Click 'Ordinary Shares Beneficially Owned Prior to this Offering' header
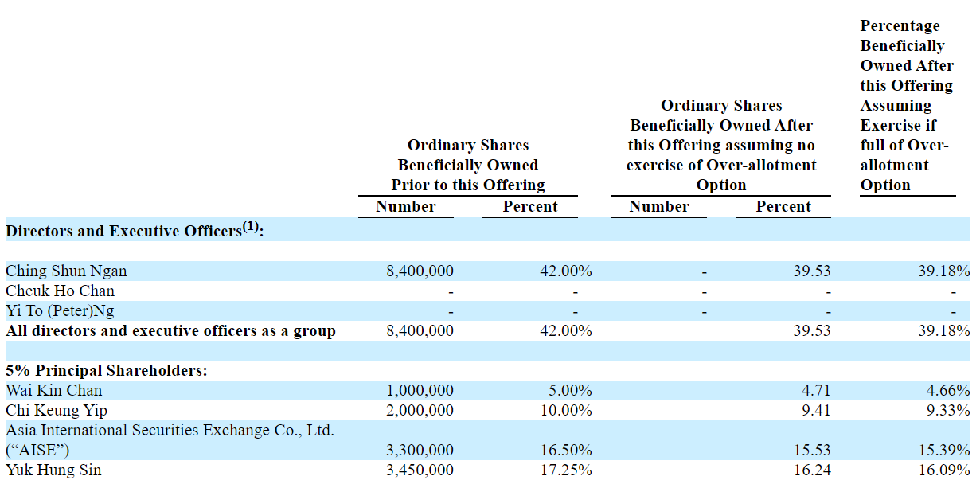 pos(468,165)
